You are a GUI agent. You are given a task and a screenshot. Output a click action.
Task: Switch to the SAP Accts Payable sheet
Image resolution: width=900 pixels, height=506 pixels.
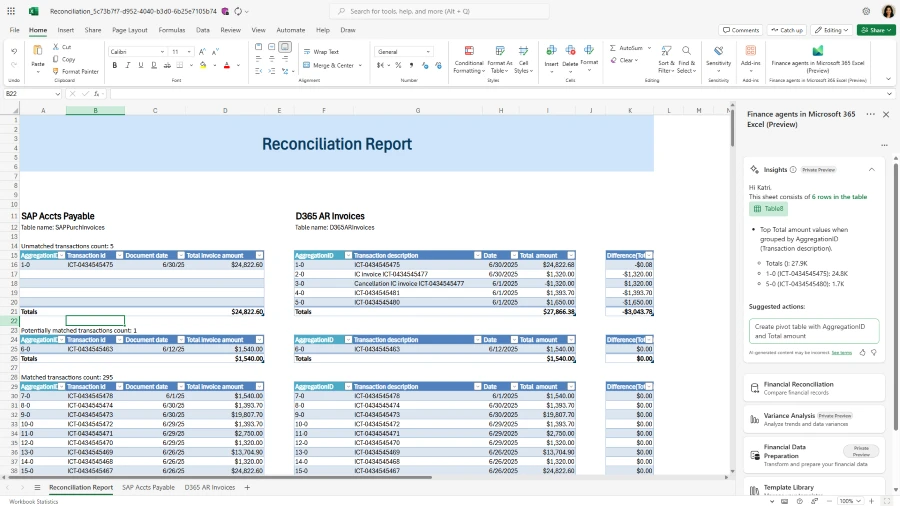[148, 487]
